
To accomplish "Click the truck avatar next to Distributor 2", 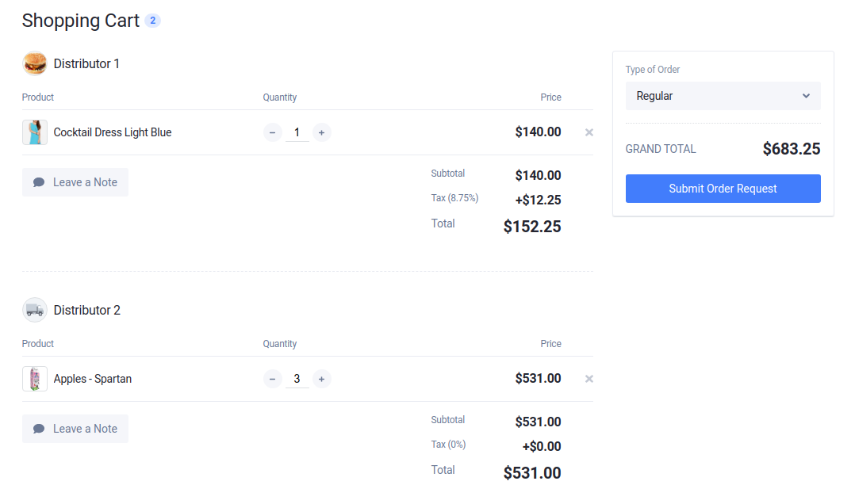I will pyautogui.click(x=34, y=310).
